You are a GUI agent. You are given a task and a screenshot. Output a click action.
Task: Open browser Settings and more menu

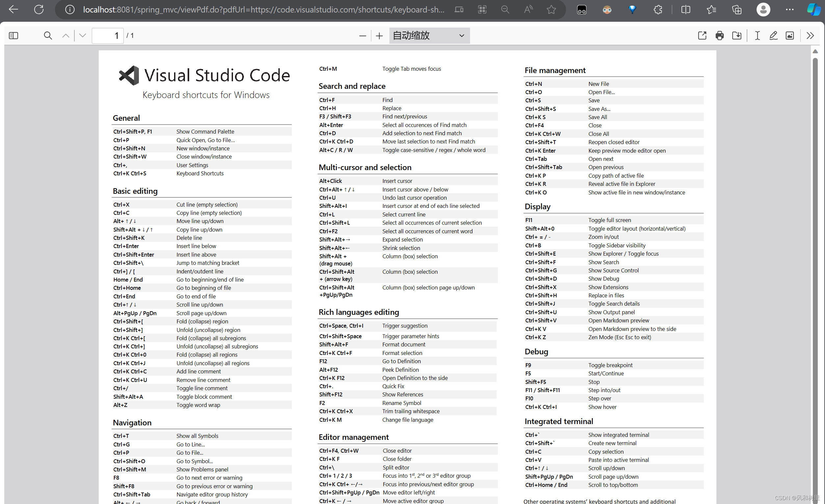[x=789, y=10]
